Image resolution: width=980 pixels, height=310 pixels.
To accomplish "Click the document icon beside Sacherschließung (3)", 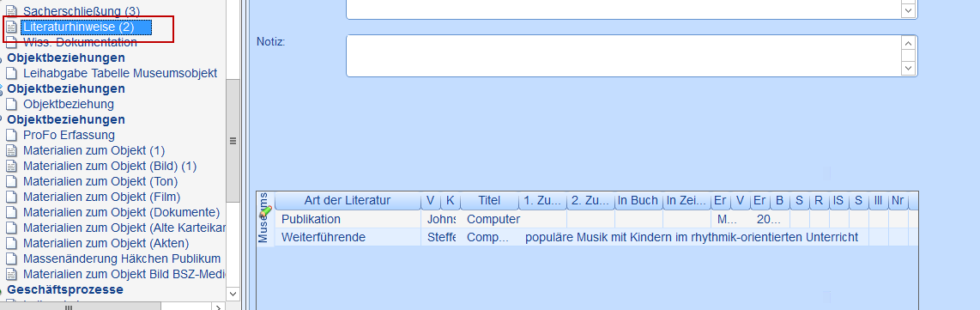I will pyautogui.click(x=11, y=10).
